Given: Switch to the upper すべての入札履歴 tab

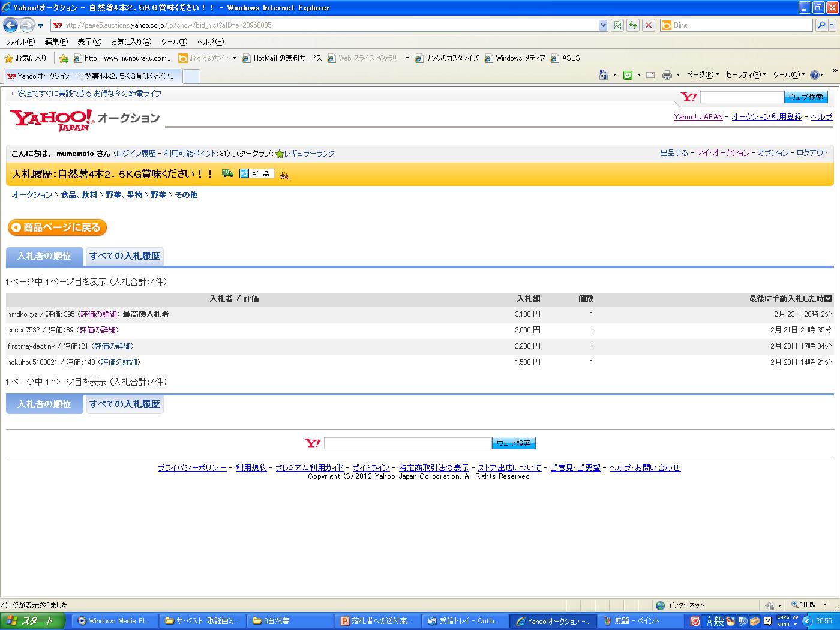Looking at the screenshot, I should point(125,256).
